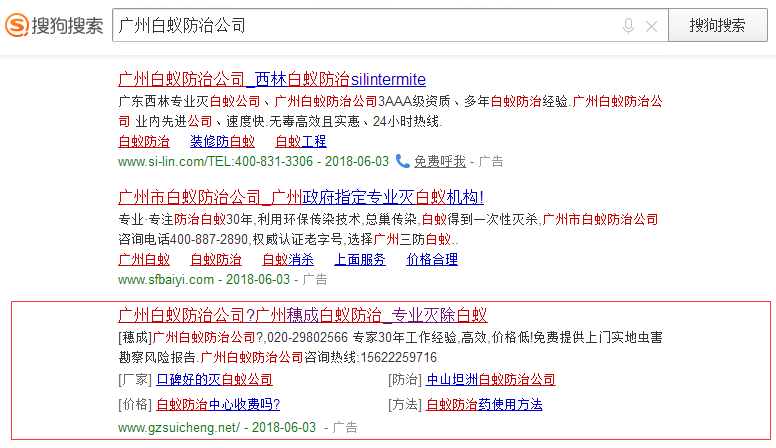Image resolution: width=776 pixels, height=448 pixels.
Task: Clear the search box with X icon
Action: pyautogui.click(x=652, y=26)
